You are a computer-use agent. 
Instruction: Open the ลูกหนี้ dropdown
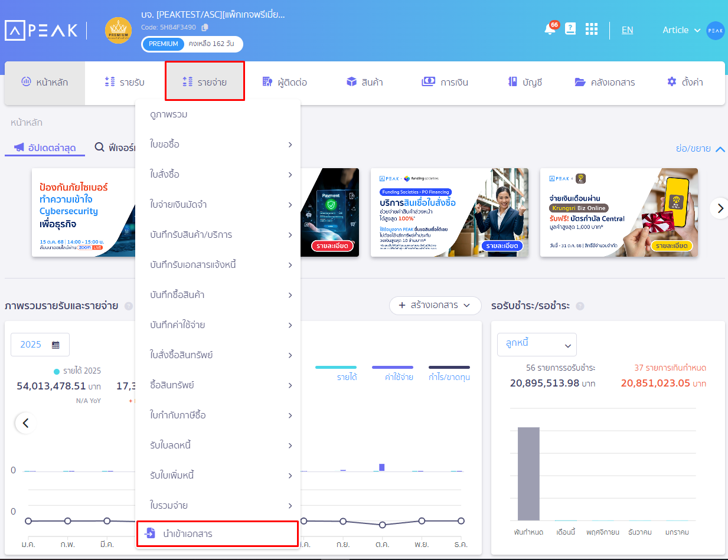[x=537, y=345]
